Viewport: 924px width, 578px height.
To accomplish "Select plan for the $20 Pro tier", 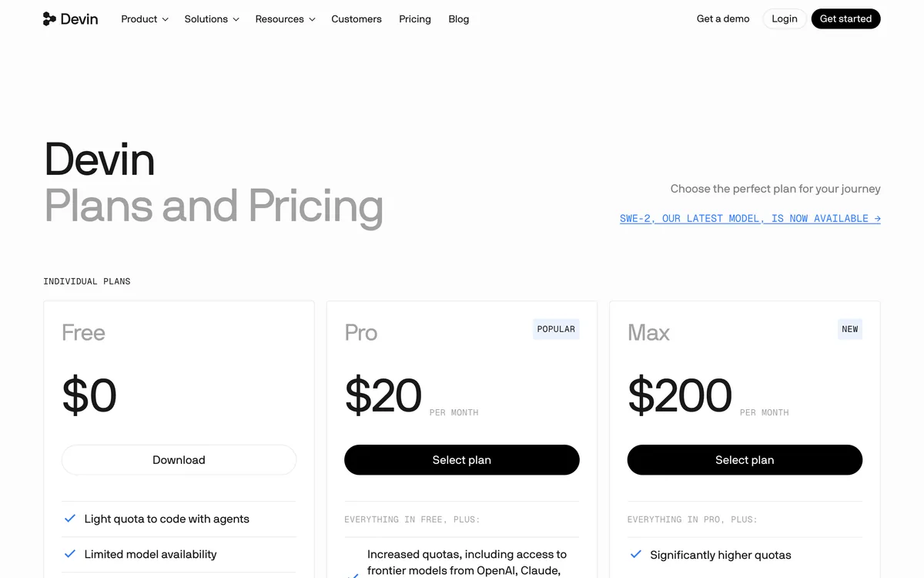I will tap(462, 460).
